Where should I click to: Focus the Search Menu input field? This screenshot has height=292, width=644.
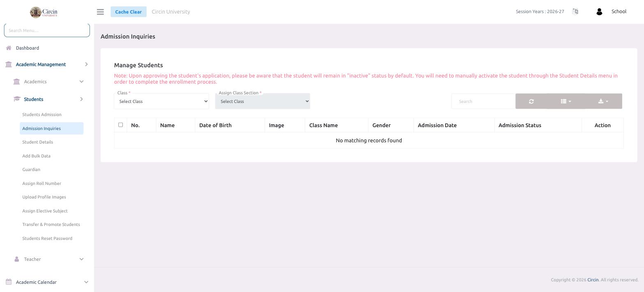pyautogui.click(x=47, y=30)
